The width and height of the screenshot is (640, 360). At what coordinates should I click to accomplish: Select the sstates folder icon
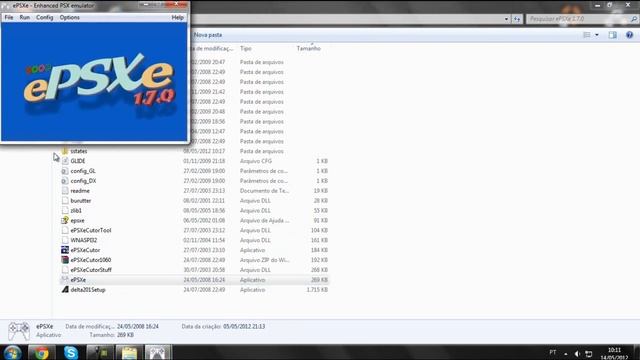point(65,151)
